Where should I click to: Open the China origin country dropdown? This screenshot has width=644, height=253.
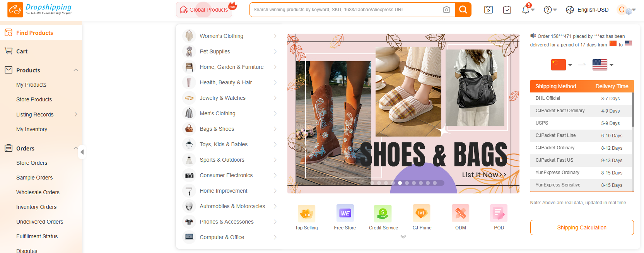(x=562, y=65)
